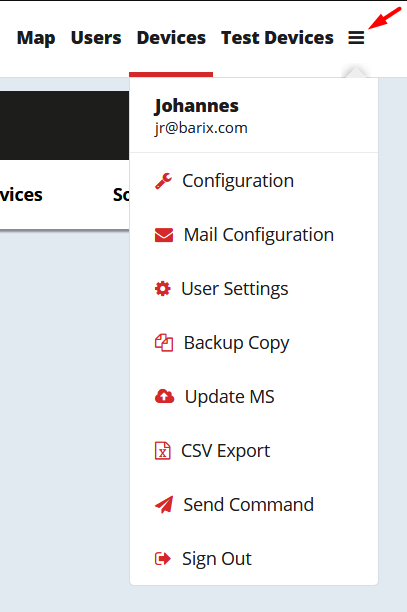Click the Backup Copy documents icon
407x612 pixels.
point(164,343)
